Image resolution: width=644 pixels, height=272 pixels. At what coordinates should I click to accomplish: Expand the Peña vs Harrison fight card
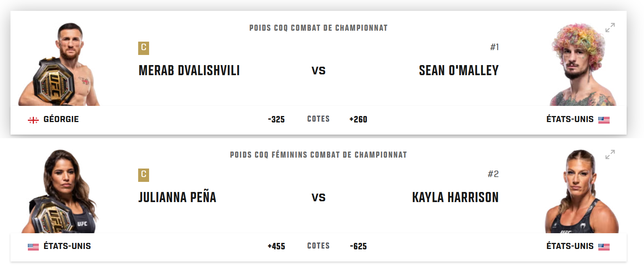[x=610, y=154]
